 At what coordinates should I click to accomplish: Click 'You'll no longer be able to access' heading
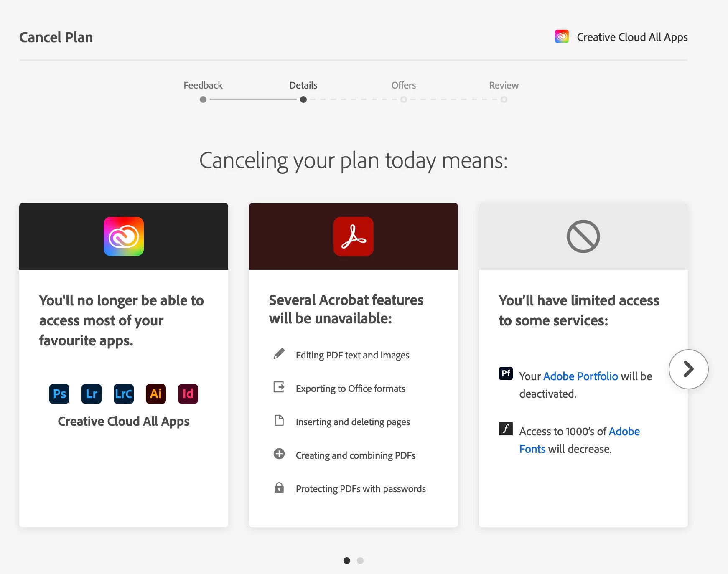click(x=122, y=320)
